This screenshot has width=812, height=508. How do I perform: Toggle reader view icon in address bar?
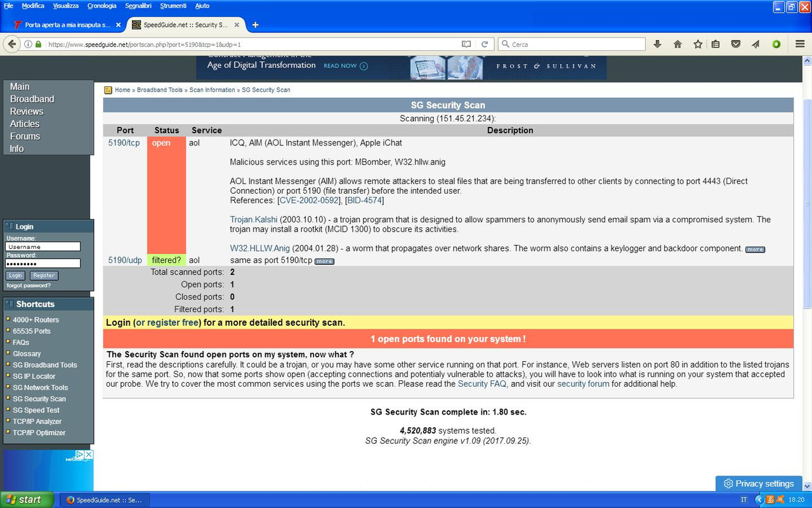tap(466, 44)
